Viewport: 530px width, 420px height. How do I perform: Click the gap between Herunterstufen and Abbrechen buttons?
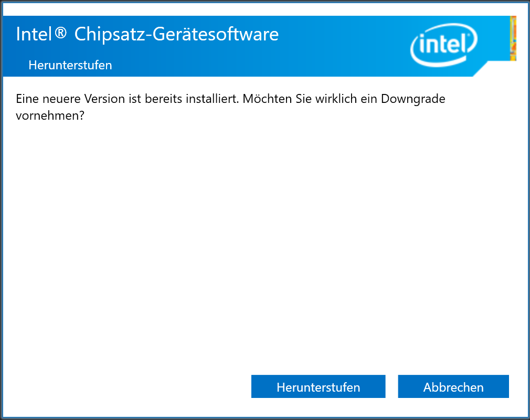(x=392, y=387)
